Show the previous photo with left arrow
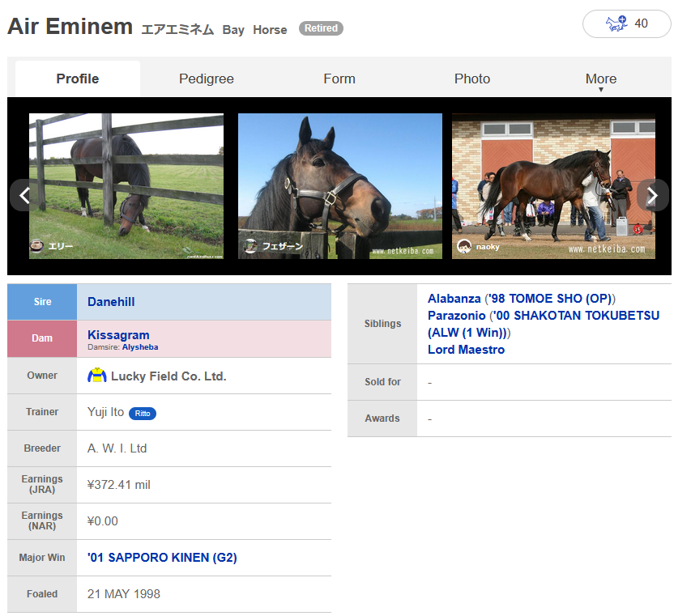This screenshot has height=616, width=691. coord(24,195)
